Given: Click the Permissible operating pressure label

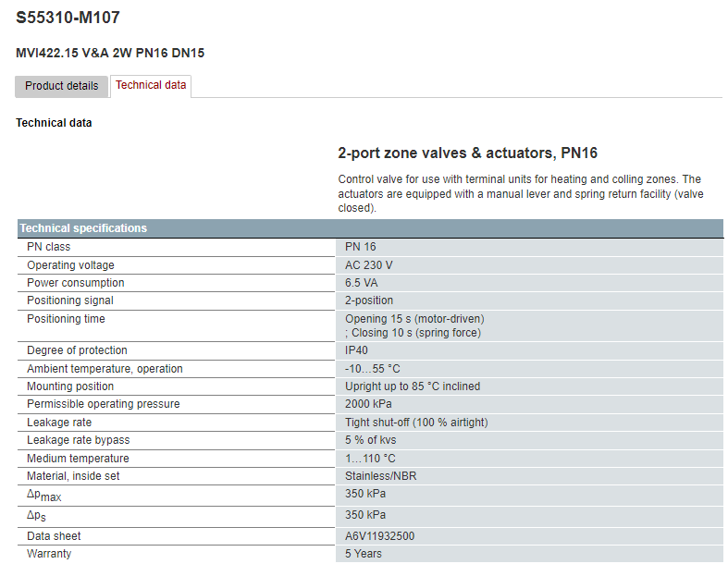Looking at the screenshot, I should 103,404.
